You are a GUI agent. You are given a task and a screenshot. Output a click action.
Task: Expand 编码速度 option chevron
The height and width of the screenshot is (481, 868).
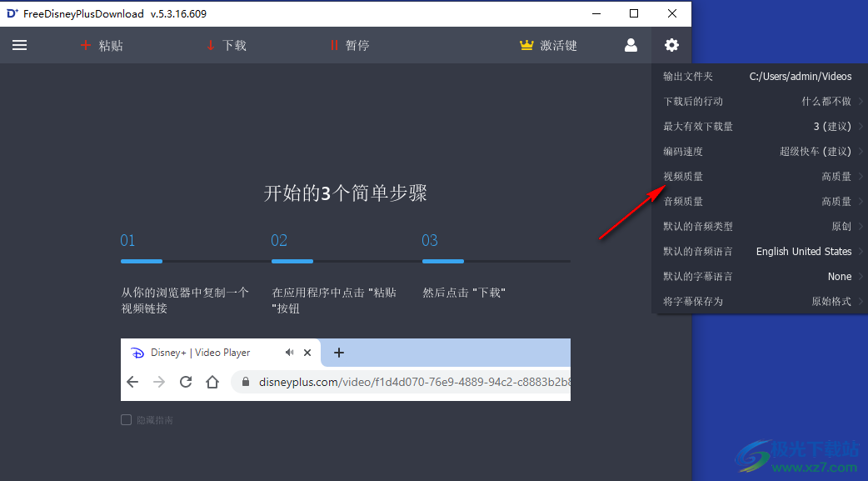tap(861, 151)
